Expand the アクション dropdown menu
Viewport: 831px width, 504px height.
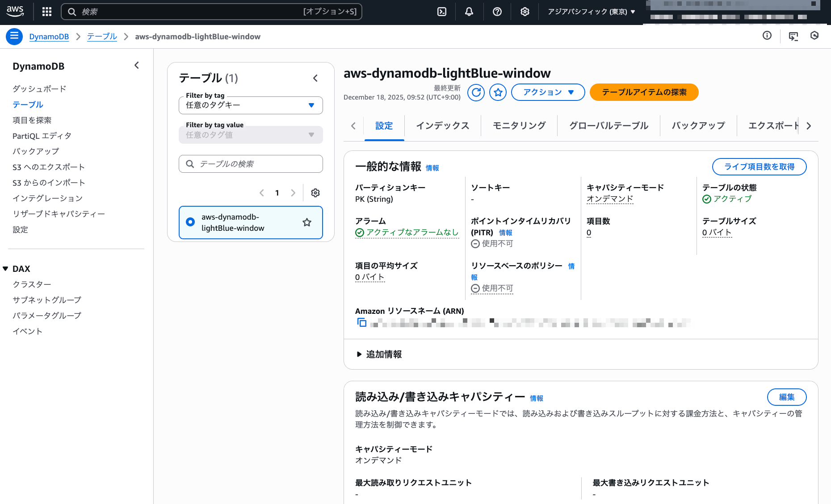[548, 92]
